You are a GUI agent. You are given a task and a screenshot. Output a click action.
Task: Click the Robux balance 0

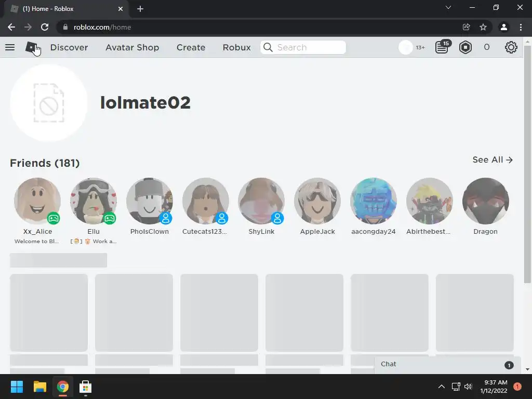(486, 47)
